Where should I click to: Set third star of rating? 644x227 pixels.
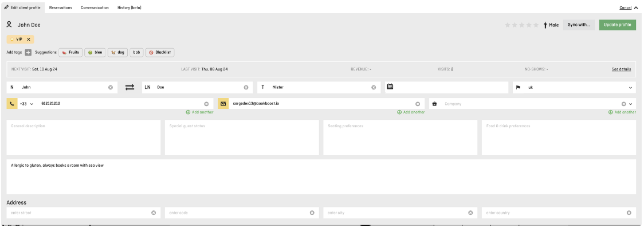point(521,25)
